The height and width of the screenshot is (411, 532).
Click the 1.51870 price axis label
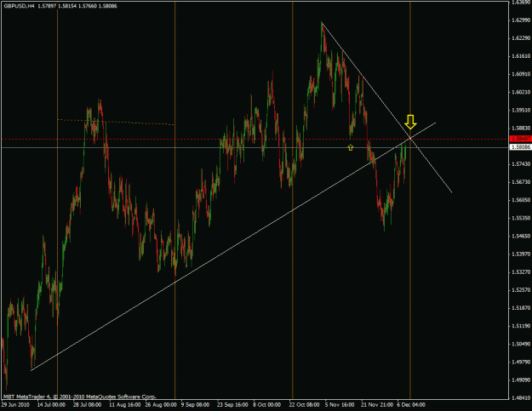point(521,308)
